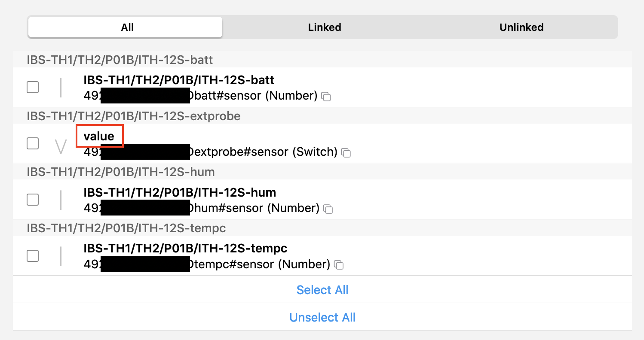This screenshot has height=340, width=644.
Task: Copy the extprobe sensor channel ID
Action: pyautogui.click(x=346, y=153)
